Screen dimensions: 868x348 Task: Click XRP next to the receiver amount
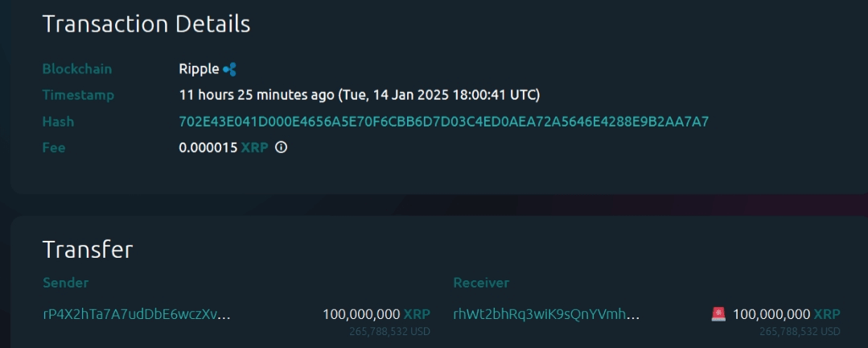[x=826, y=314]
